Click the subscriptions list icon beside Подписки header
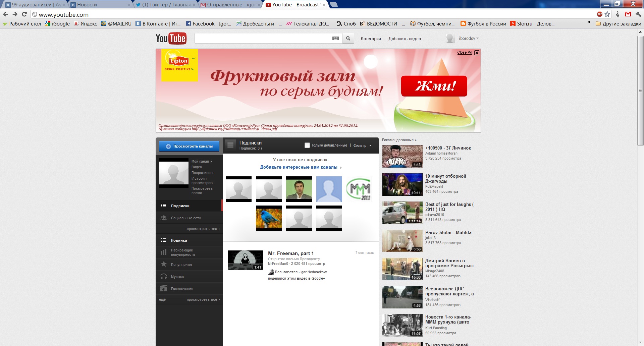 click(x=230, y=145)
